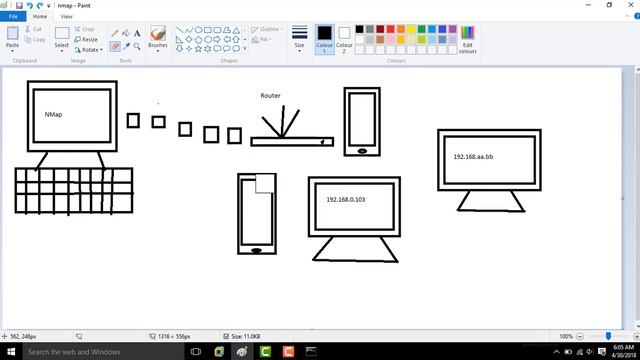
Task: Select the Eraser tool
Action: pyautogui.click(x=115, y=47)
